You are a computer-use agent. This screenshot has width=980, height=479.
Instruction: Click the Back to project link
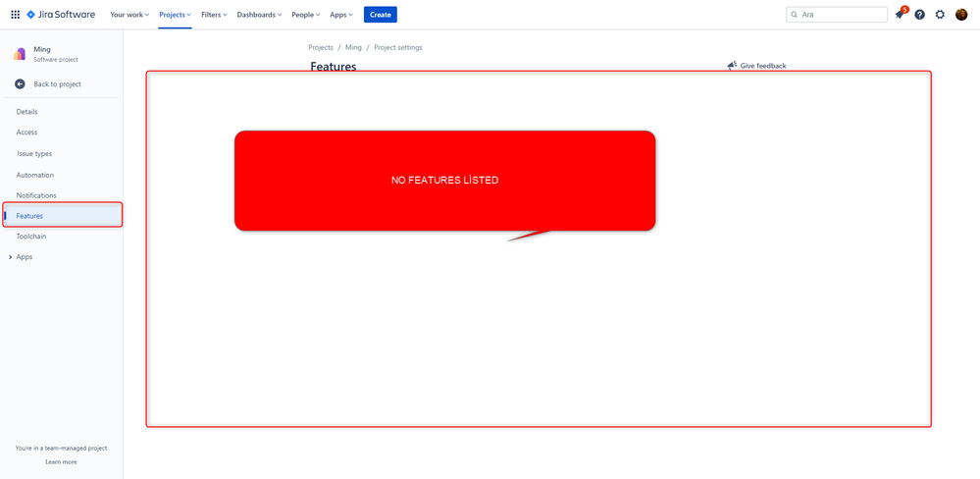click(58, 83)
